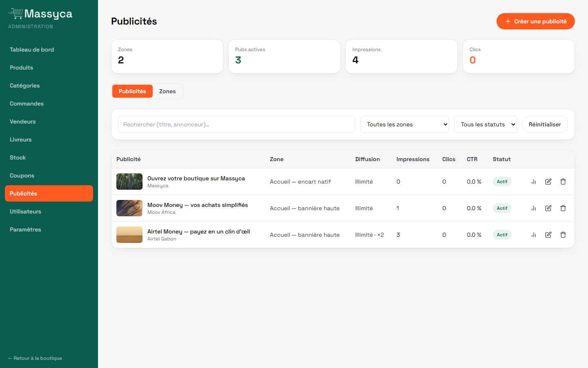Image resolution: width=588 pixels, height=368 pixels.
Task: Open statistics for Ouvrez votre boutique ad
Action: (x=534, y=182)
